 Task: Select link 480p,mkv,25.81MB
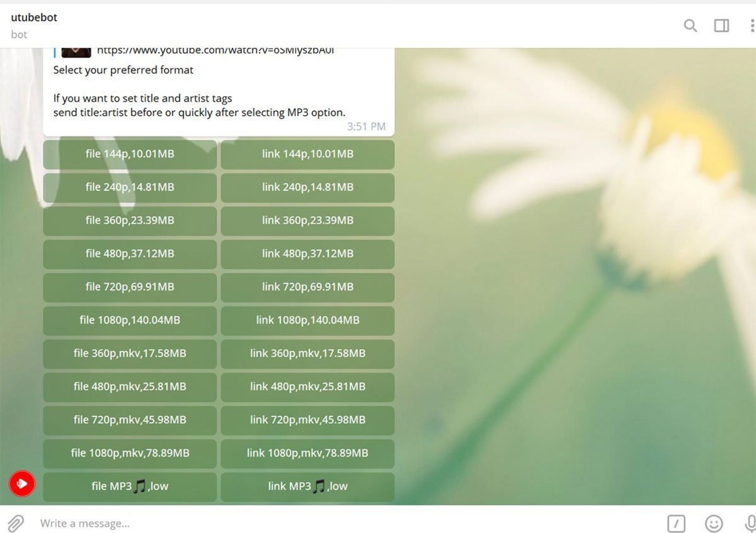[x=308, y=387]
